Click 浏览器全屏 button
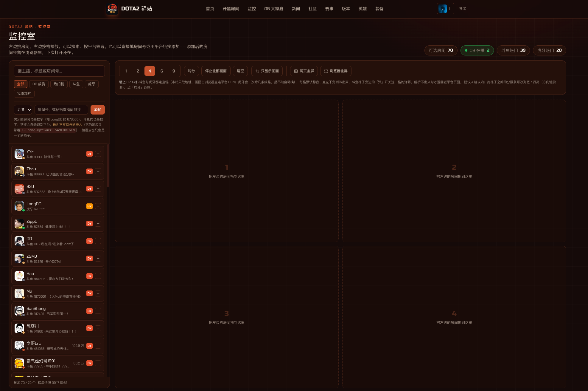 (336, 71)
